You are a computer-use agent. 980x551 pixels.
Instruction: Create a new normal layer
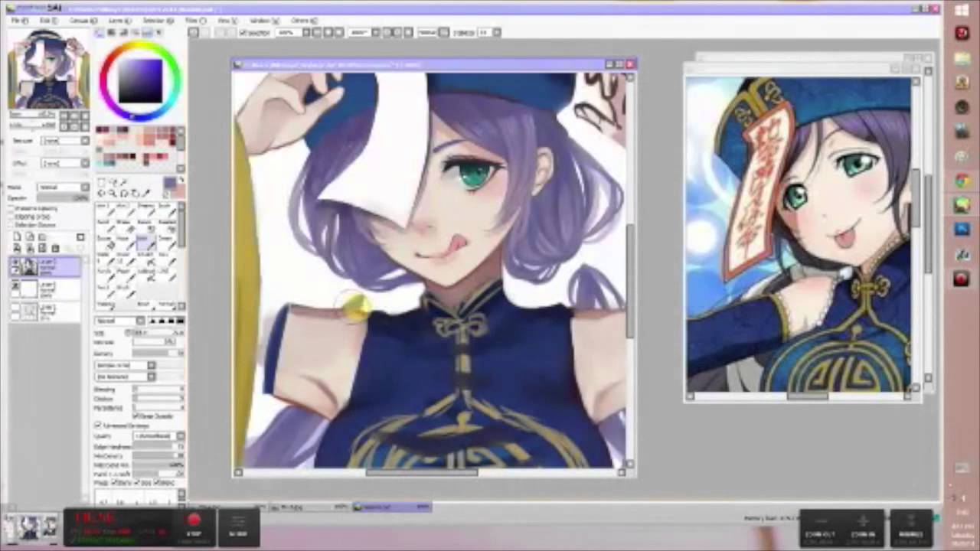(18, 237)
